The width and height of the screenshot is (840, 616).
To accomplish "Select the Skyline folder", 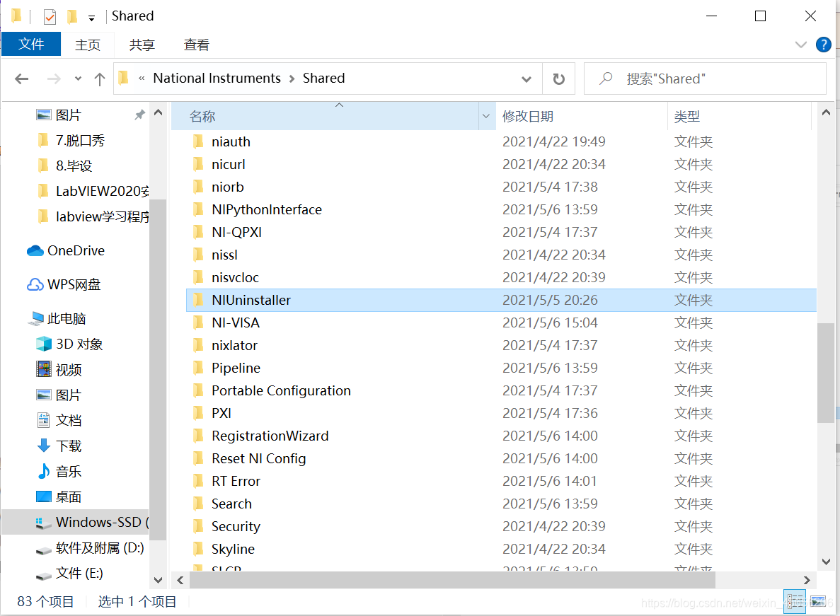I will 501,549.
